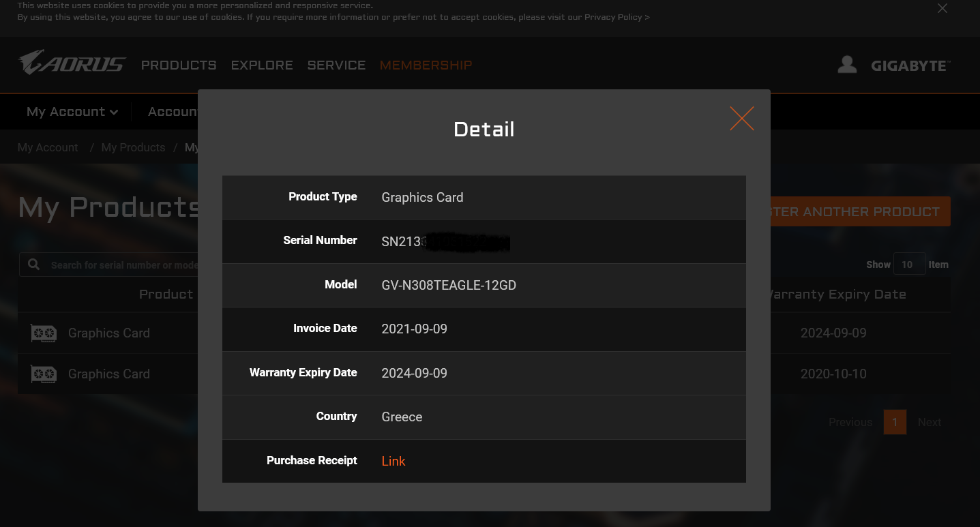Click the GIGABYTE brand logo

click(910, 66)
